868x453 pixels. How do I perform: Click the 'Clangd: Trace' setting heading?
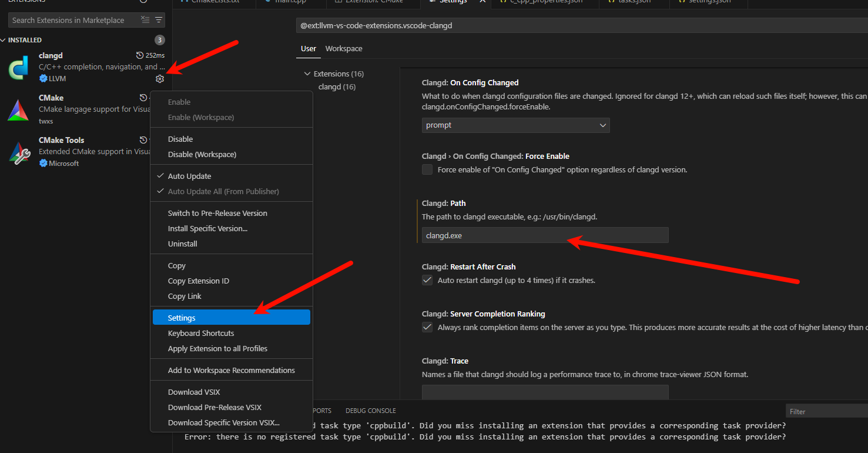pyautogui.click(x=445, y=361)
